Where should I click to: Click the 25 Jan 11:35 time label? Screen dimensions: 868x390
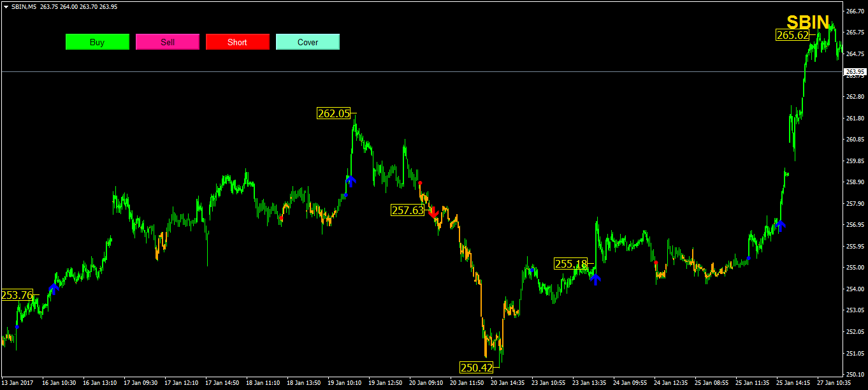click(x=753, y=383)
